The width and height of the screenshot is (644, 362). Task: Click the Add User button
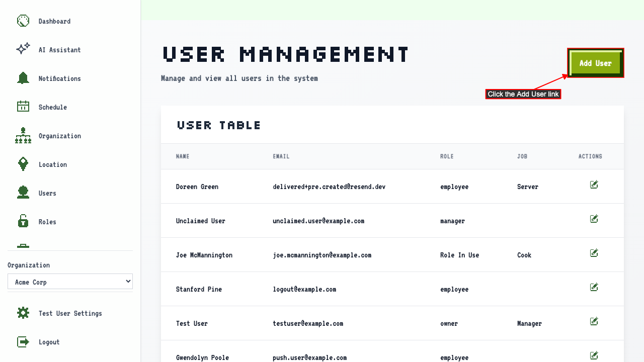click(x=596, y=63)
